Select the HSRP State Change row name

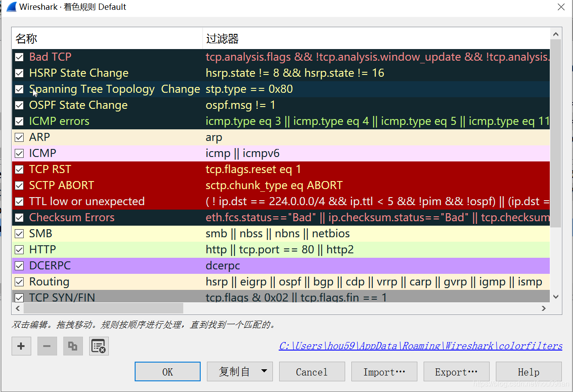[78, 73]
